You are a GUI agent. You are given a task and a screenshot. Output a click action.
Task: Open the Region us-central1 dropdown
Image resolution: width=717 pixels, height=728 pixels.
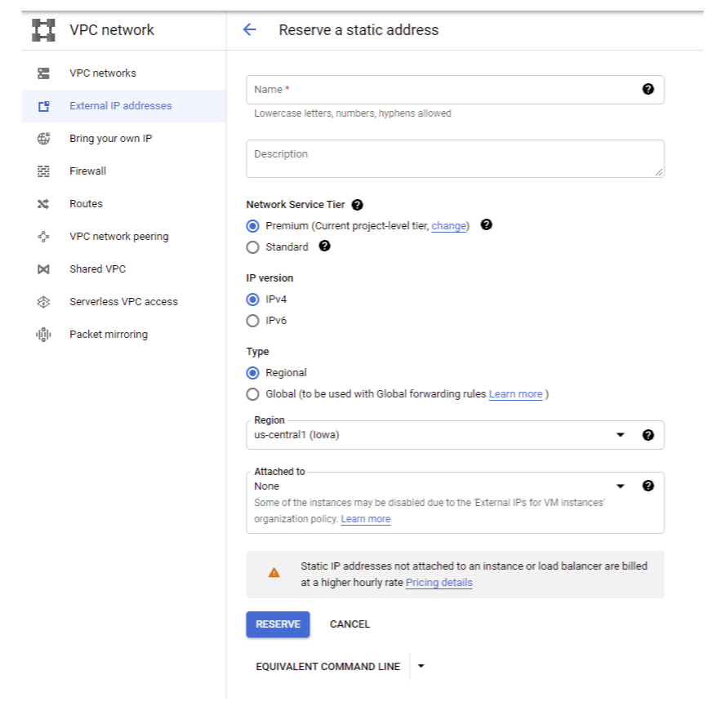[x=441, y=435]
